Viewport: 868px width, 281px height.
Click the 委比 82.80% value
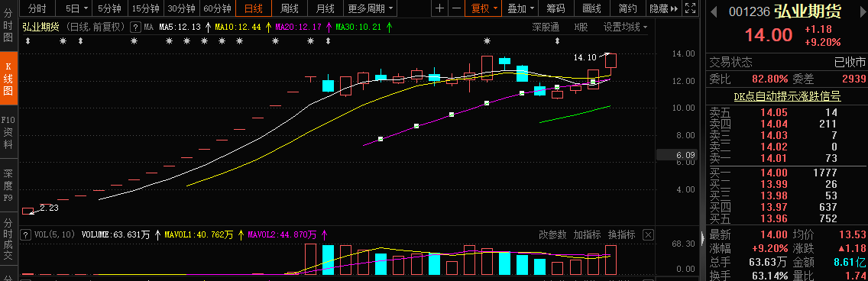[x=770, y=79]
